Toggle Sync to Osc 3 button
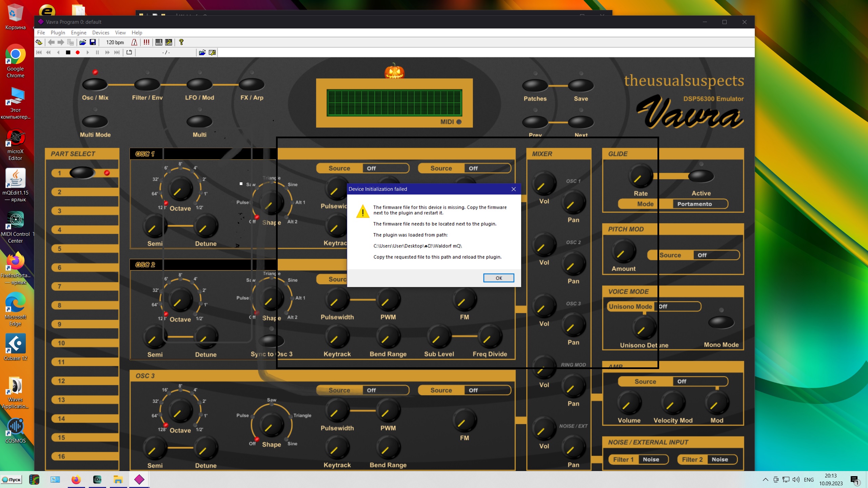 pos(271,341)
